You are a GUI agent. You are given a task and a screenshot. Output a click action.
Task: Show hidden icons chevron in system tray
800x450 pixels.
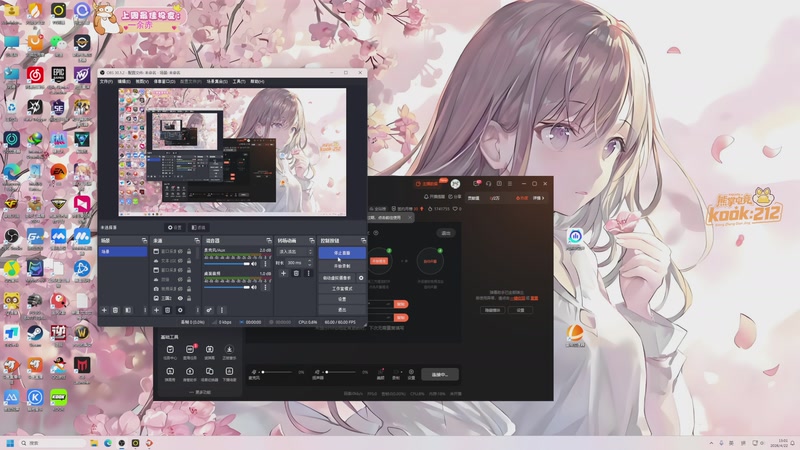pyautogui.click(x=711, y=443)
